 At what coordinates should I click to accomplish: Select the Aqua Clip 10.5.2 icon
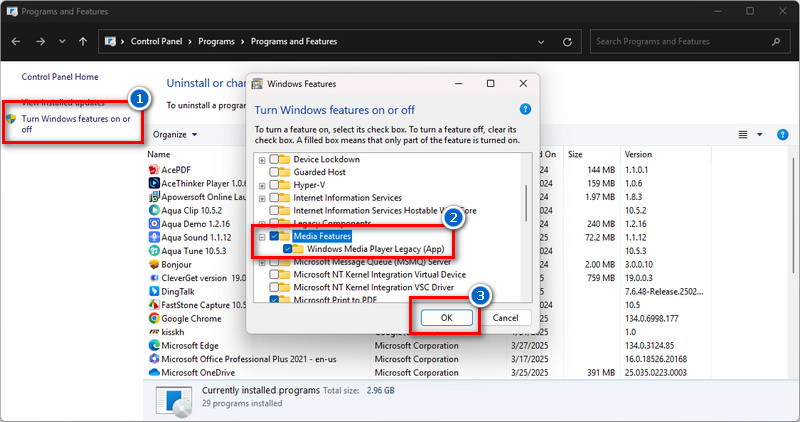(154, 210)
